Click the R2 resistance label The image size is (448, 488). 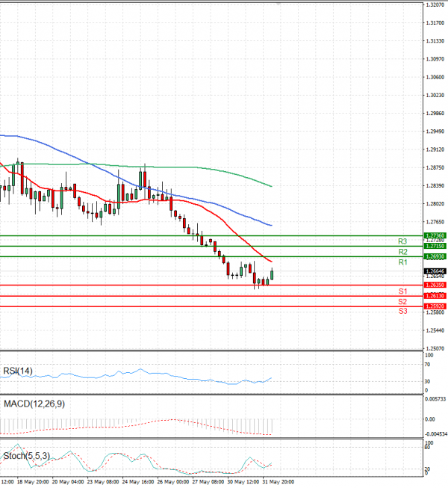402,253
